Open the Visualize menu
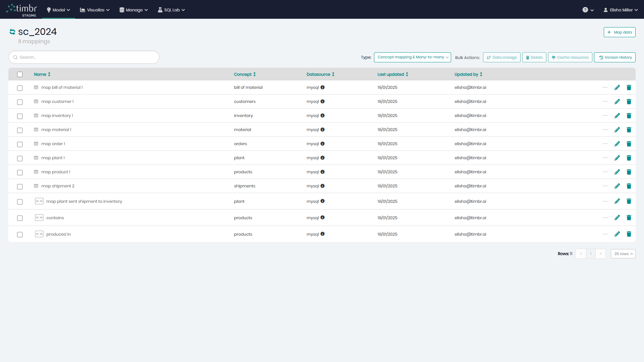 point(94,10)
